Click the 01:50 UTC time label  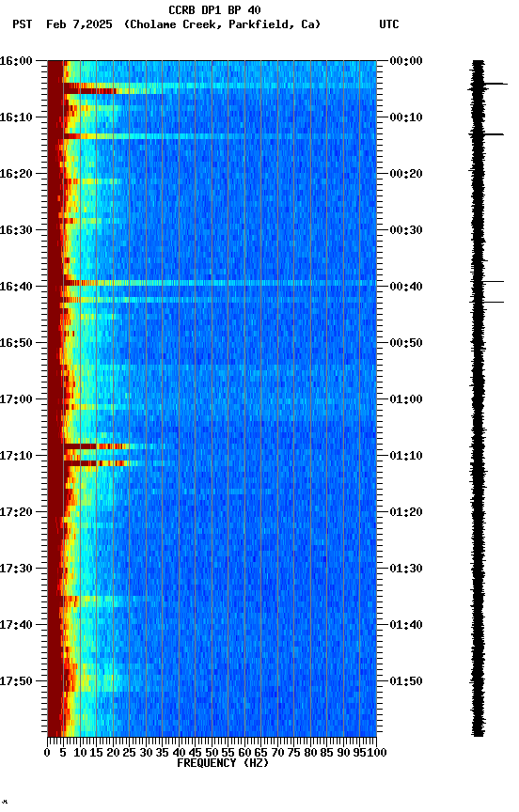406,681
